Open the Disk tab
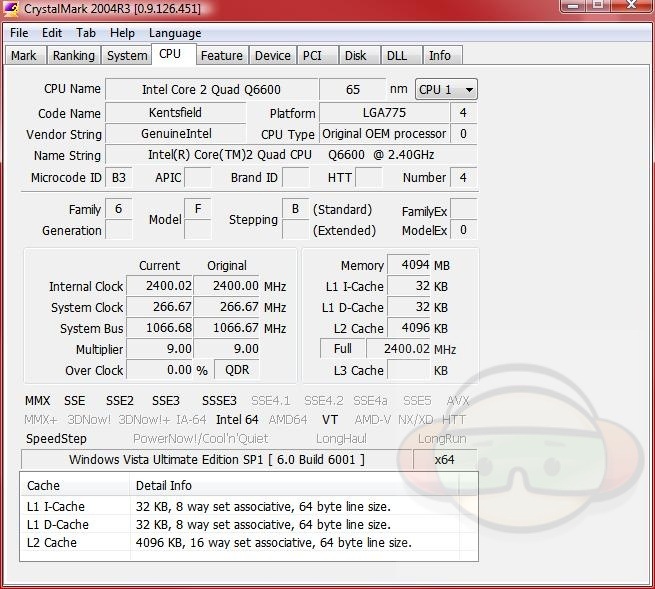The height and width of the screenshot is (589, 655). point(355,56)
